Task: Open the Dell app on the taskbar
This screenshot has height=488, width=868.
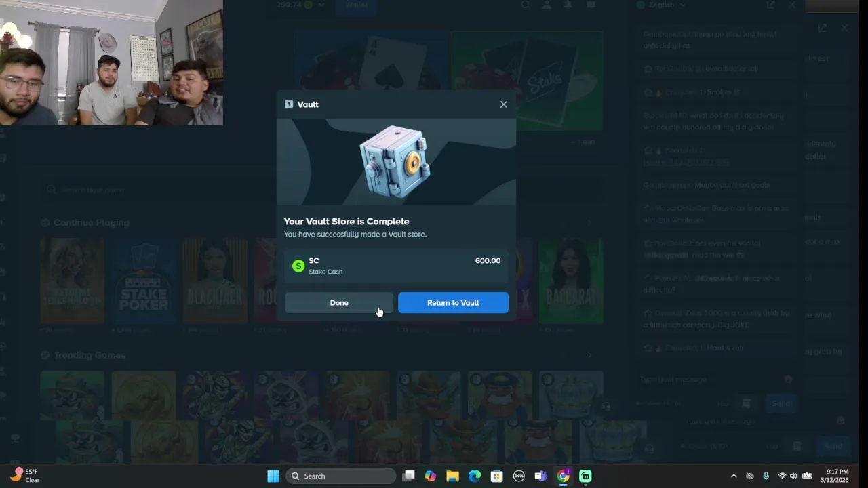Action: 519,476
